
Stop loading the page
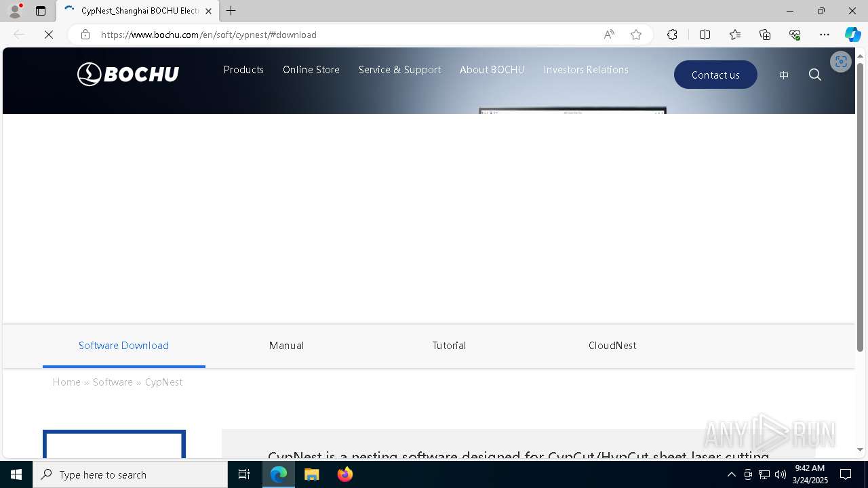49,35
